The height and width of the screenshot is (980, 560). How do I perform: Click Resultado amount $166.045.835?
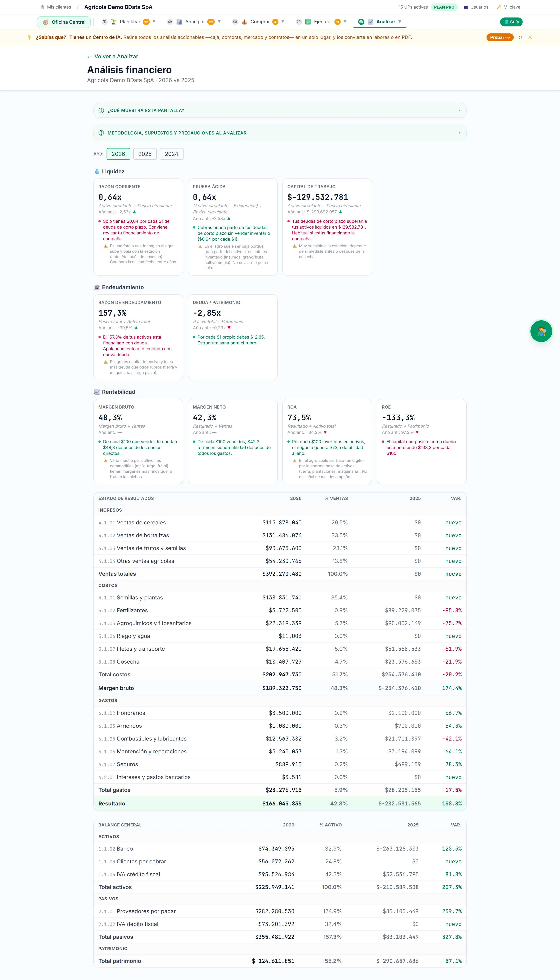(x=282, y=804)
